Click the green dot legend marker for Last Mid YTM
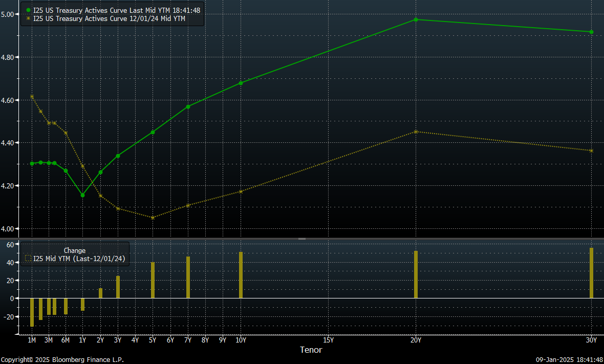 point(28,10)
